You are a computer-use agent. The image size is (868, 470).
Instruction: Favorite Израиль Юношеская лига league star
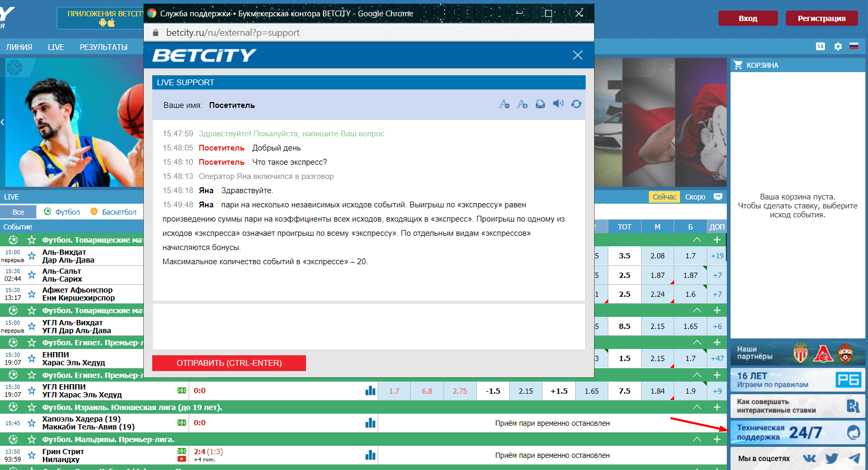tap(32, 407)
